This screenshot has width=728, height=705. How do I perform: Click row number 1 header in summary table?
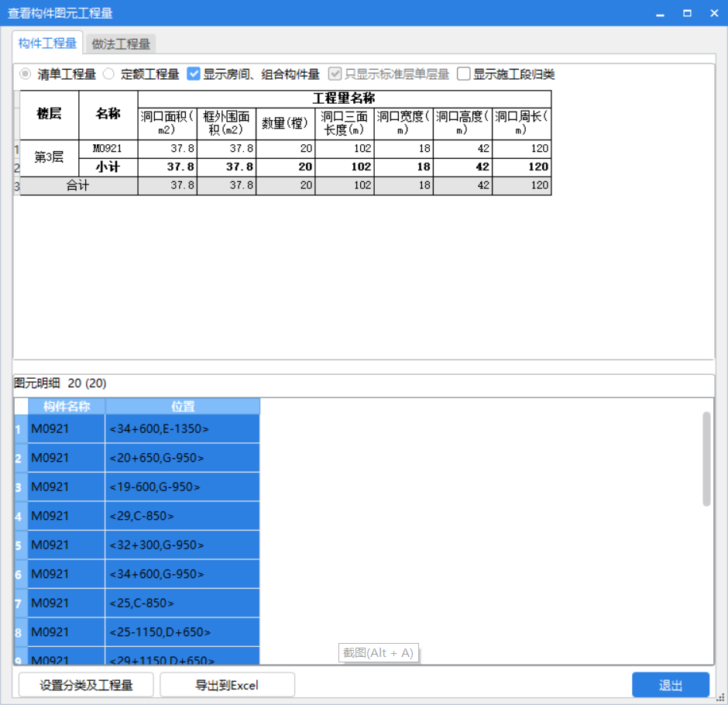pos(17,149)
